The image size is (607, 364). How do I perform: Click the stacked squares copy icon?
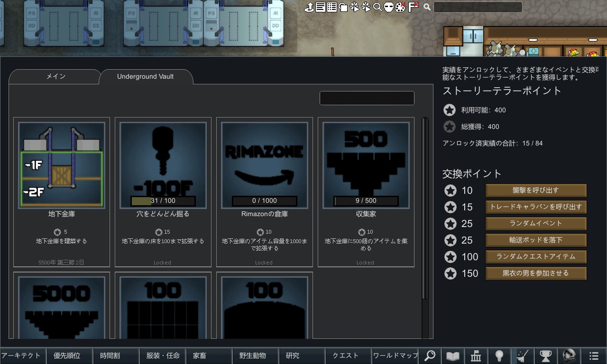343,7
